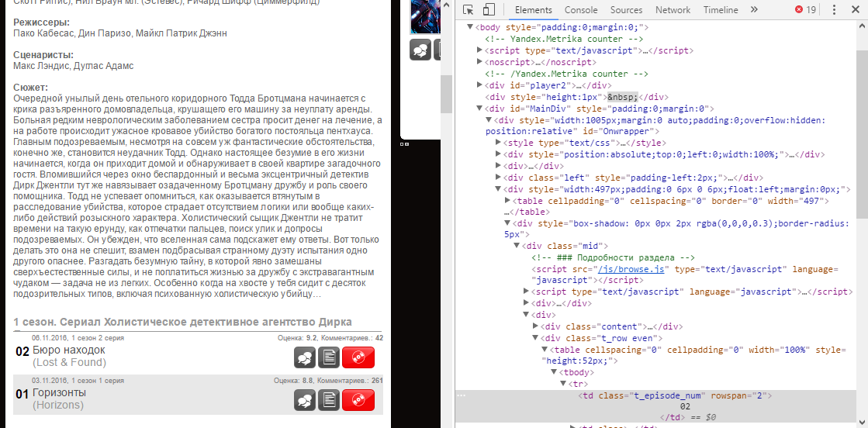
Task: Open description document icon for Горизонты
Action: 329,400
